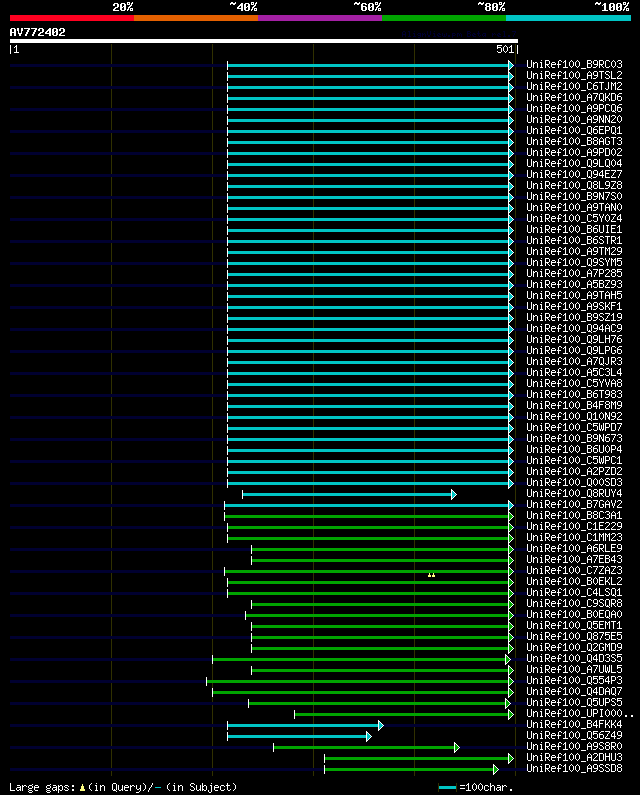Click the red 20% identity color bar
640x795 pixels.
coord(72,18)
